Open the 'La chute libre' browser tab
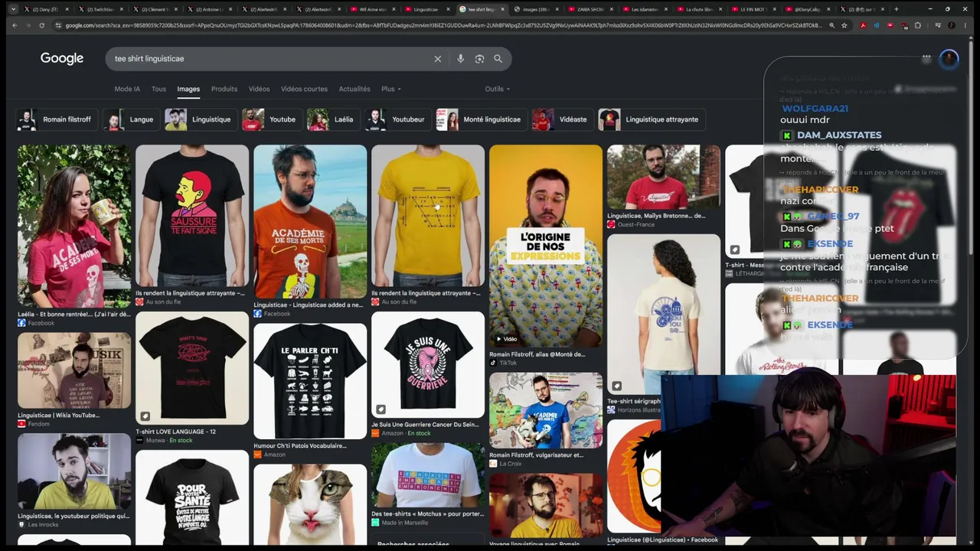This screenshot has width=980, height=551. click(x=699, y=9)
